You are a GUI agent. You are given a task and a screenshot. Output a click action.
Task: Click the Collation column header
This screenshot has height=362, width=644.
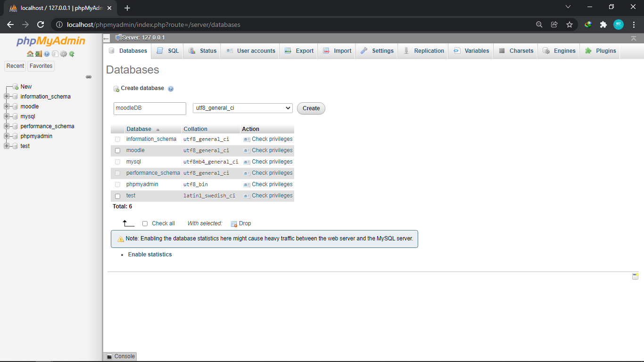(196, 129)
